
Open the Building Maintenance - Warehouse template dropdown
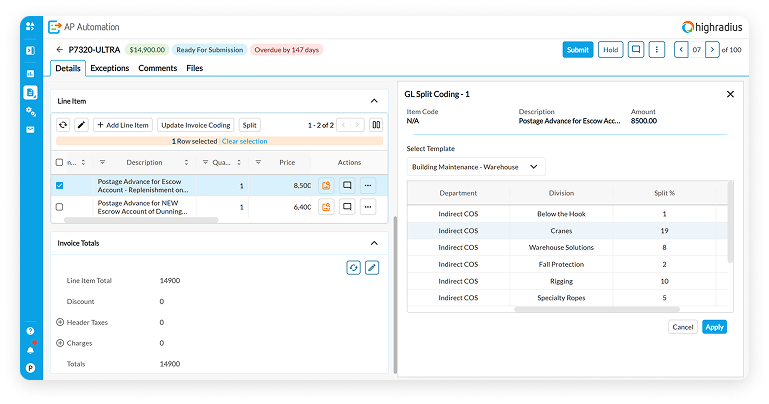coord(476,167)
